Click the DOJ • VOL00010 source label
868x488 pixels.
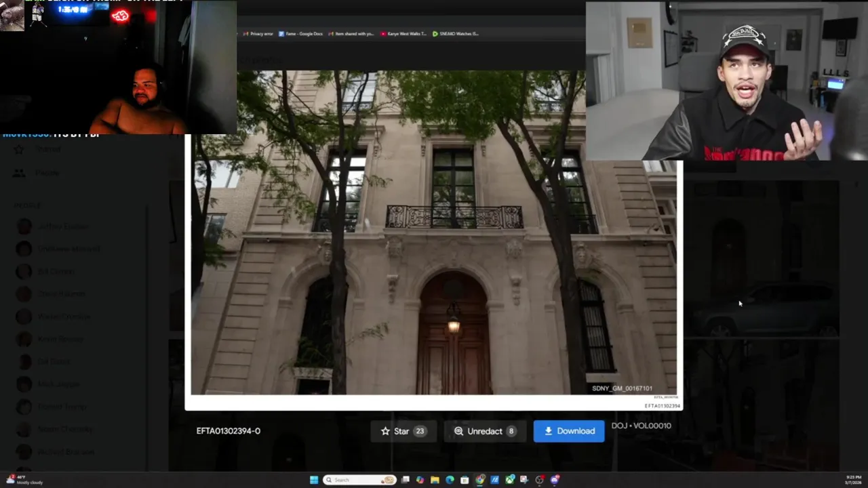[641, 426]
